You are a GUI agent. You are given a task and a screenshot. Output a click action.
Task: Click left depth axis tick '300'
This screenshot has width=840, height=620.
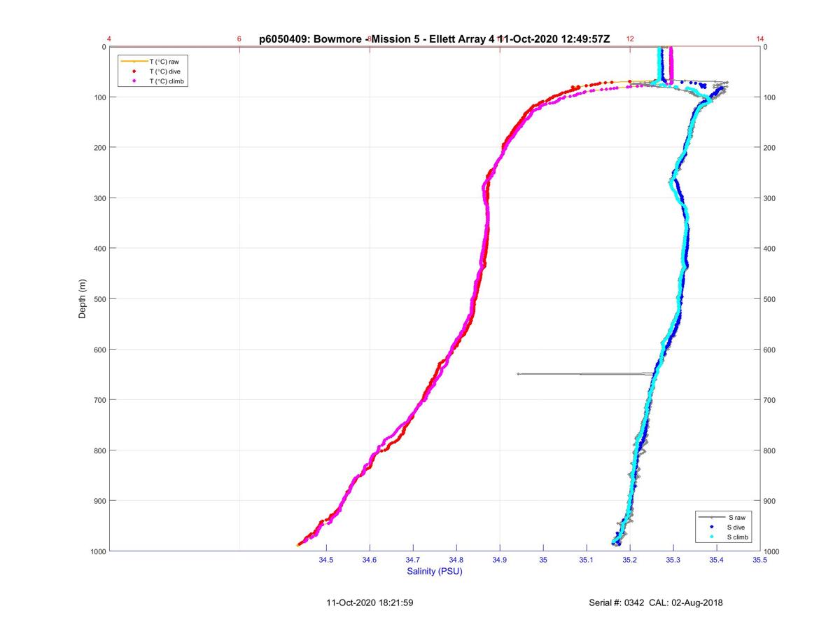coord(99,198)
